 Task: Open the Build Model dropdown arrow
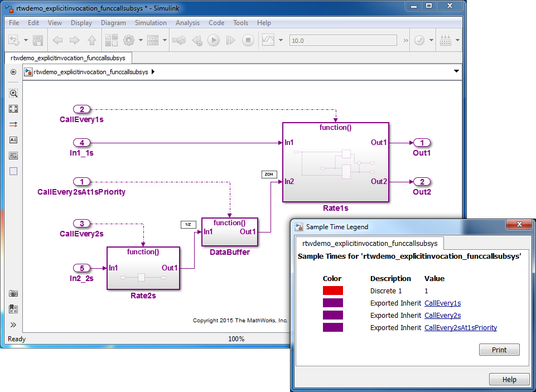point(458,40)
